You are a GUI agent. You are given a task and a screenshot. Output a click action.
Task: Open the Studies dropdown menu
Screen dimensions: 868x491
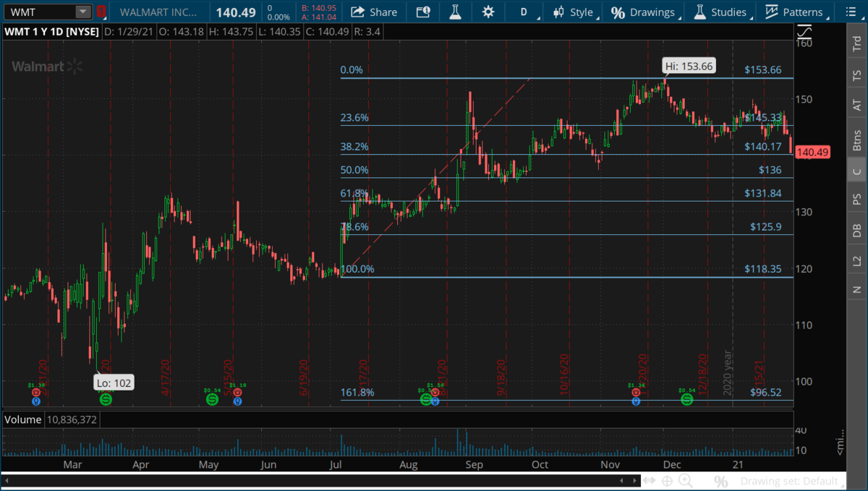[x=720, y=12]
